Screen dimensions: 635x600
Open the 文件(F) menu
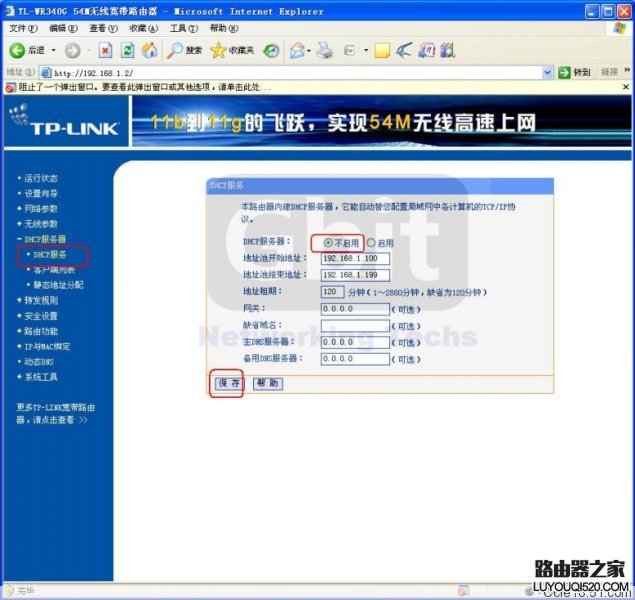(23, 28)
